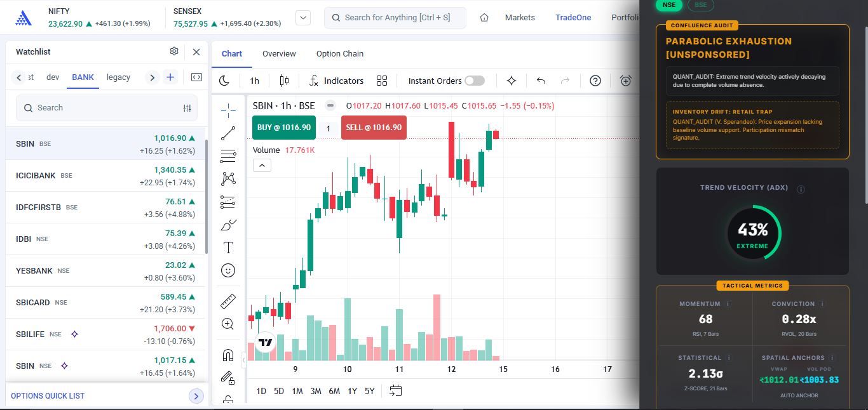Click the candlestick chart type icon
The width and height of the screenshot is (868, 410).
coord(284,81)
